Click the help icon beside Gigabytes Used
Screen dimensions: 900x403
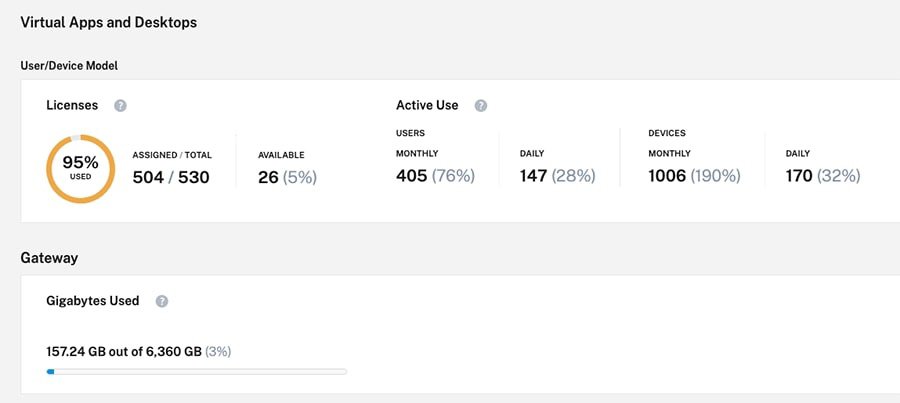click(x=162, y=301)
